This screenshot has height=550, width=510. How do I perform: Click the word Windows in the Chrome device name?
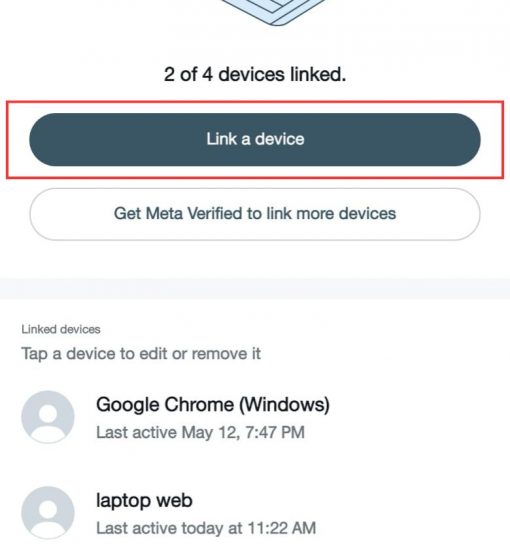coord(284,404)
